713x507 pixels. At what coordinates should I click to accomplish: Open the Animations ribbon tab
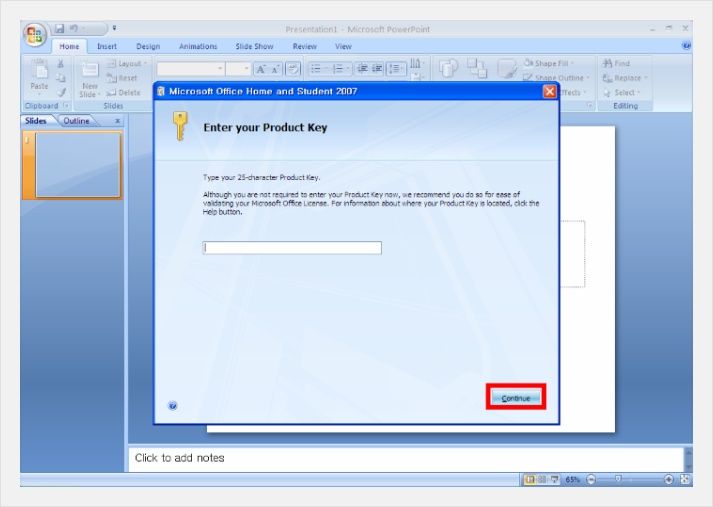pyautogui.click(x=198, y=46)
